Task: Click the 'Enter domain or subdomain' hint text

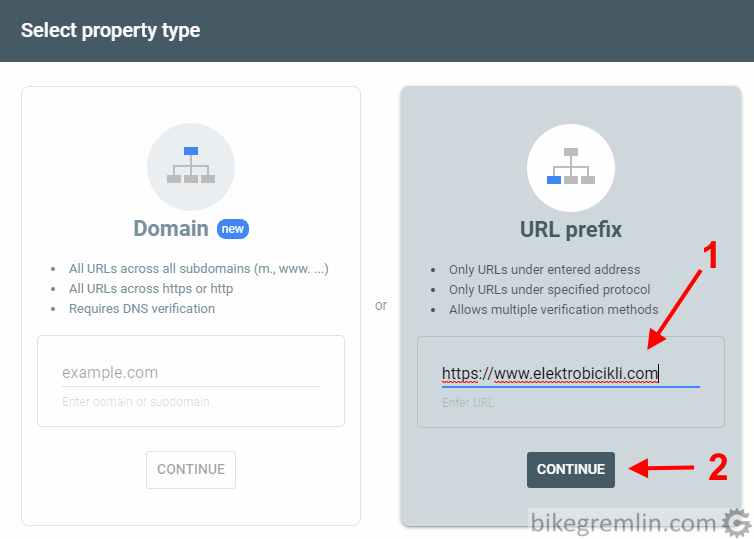Action: click(136, 402)
